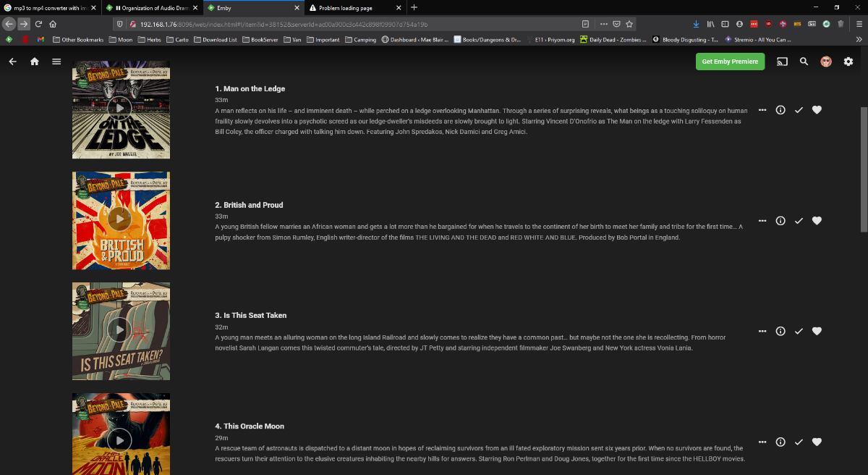
Task: Open more options for This Oracle Moon
Action: click(762, 442)
